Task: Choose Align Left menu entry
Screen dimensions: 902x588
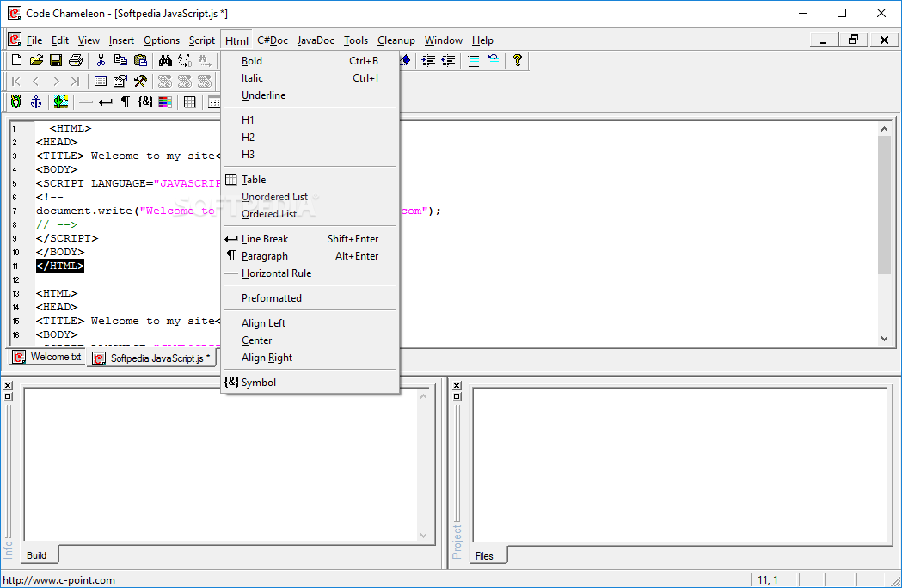Action: pyautogui.click(x=310, y=322)
